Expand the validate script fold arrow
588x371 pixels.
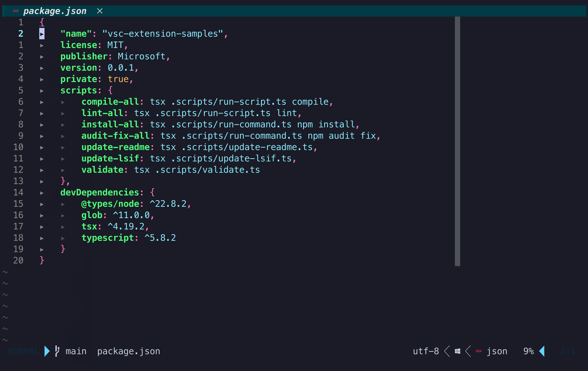point(63,170)
